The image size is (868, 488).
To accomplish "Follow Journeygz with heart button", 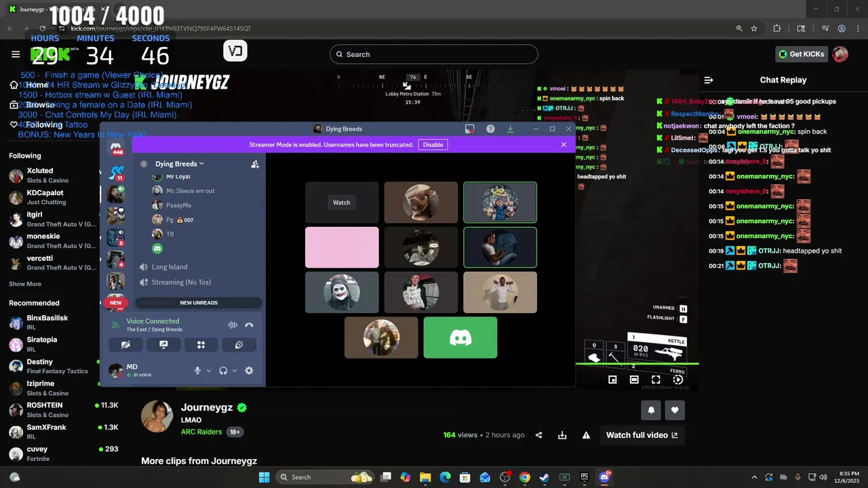I will [675, 410].
